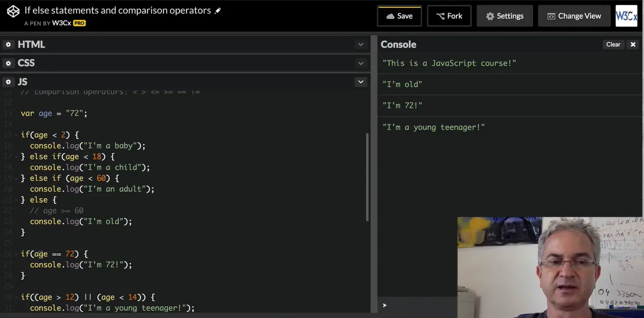Click the CodePen logo icon
This screenshot has height=318, width=644.
(x=13, y=12)
